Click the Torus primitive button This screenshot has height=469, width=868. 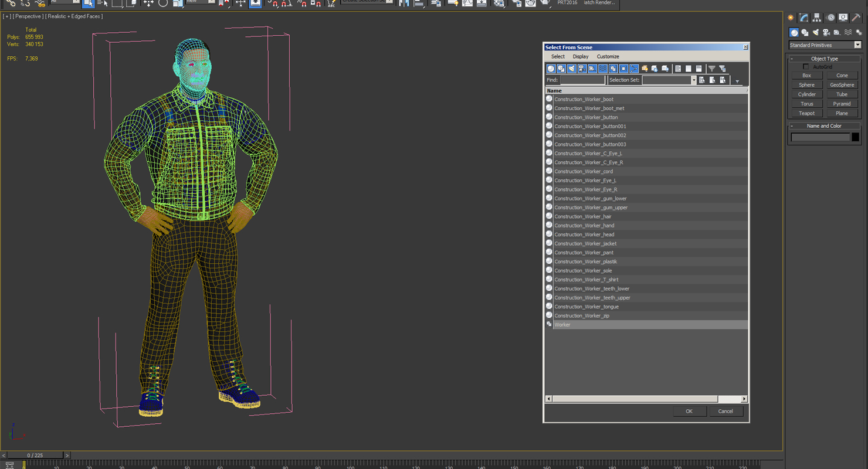click(806, 104)
